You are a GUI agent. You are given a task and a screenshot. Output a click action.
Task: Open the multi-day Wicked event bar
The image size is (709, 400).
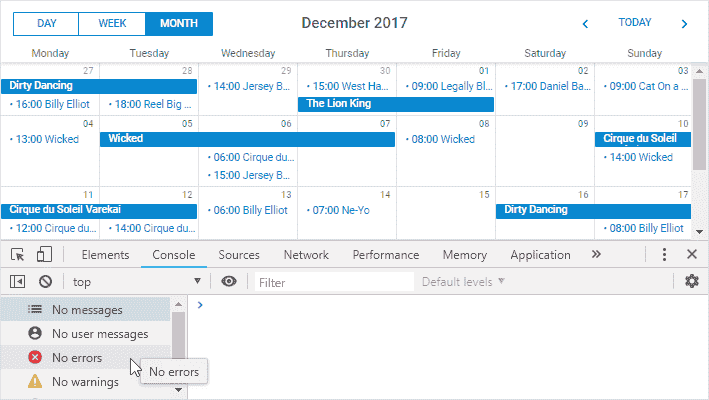click(x=247, y=139)
